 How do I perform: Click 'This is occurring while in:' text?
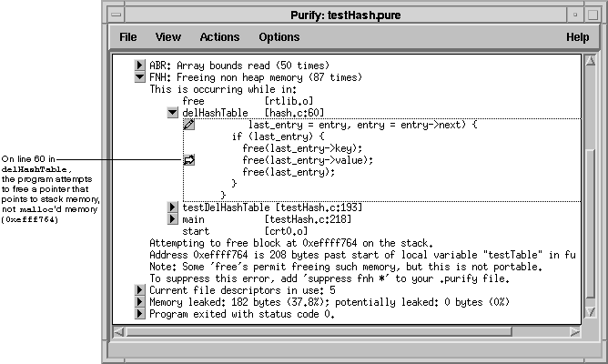pyautogui.click(x=223, y=89)
